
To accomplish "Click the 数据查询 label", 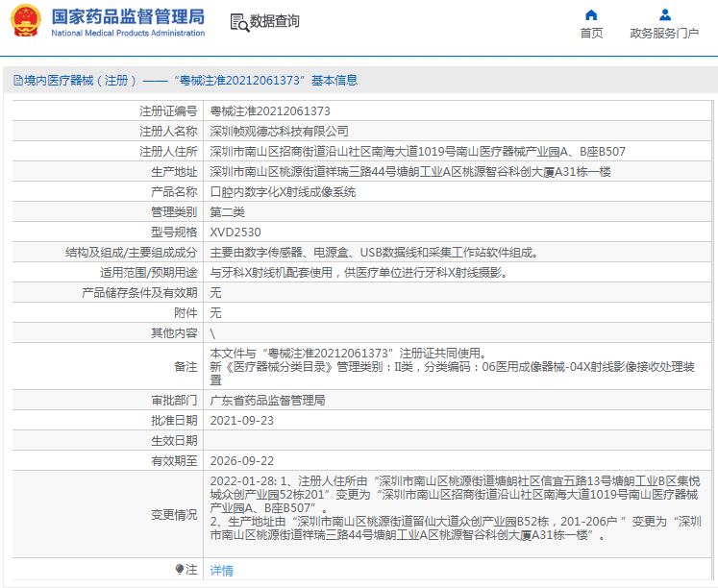I will 274,21.
